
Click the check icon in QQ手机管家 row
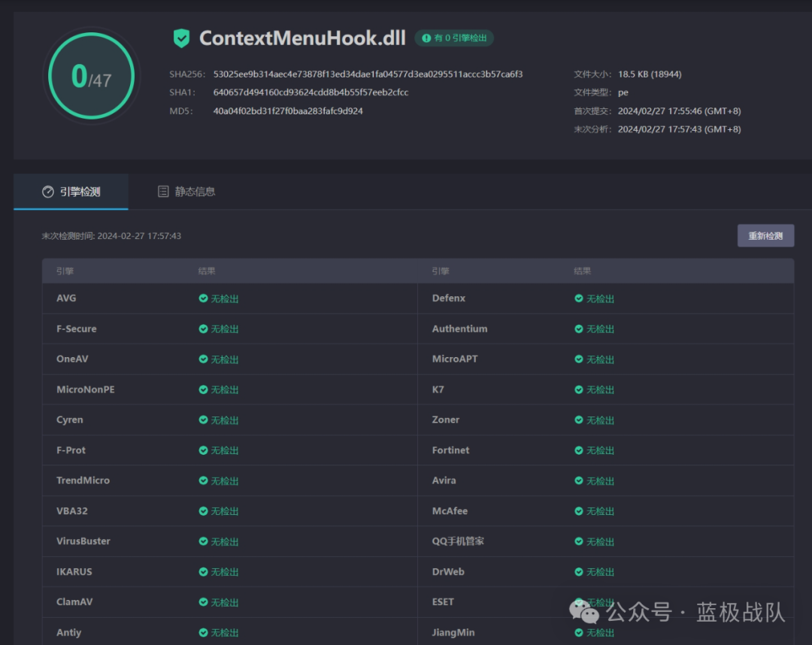pyautogui.click(x=578, y=541)
